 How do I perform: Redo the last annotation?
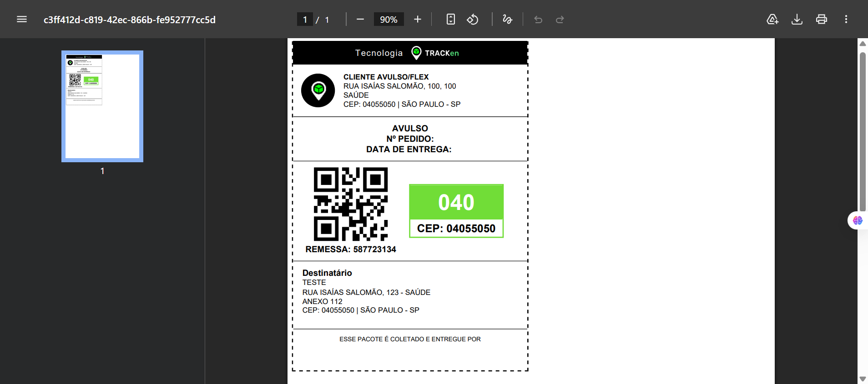coord(560,19)
